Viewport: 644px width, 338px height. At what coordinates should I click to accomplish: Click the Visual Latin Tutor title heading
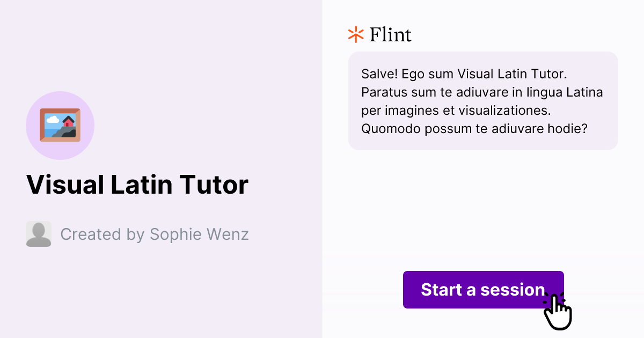point(137,184)
